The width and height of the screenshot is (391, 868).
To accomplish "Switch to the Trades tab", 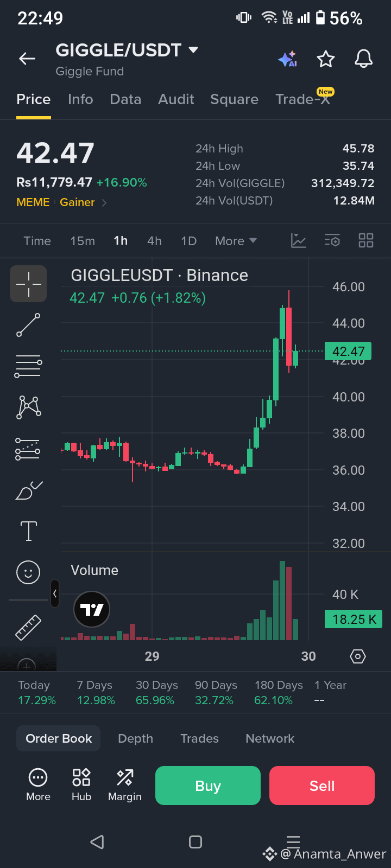I will tap(199, 738).
